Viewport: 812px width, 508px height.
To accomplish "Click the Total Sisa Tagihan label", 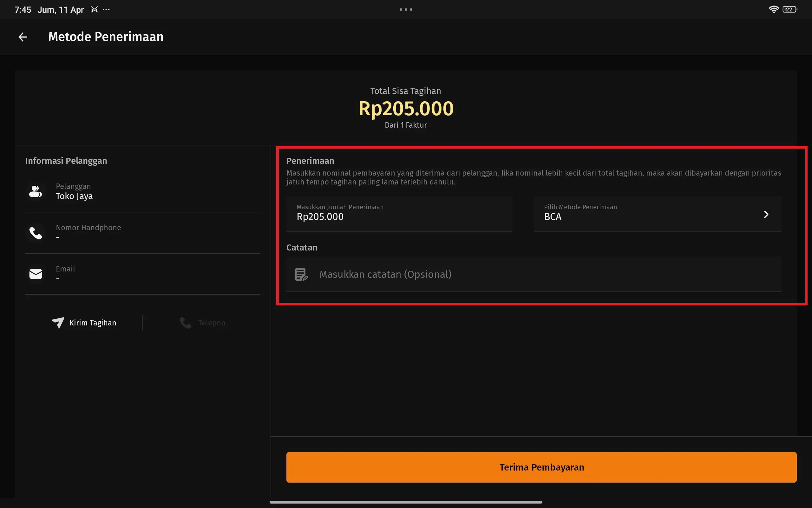I will tap(406, 91).
